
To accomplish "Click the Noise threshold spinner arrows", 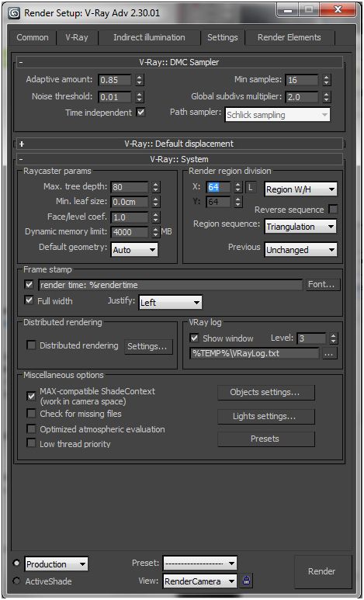I will coord(140,96).
